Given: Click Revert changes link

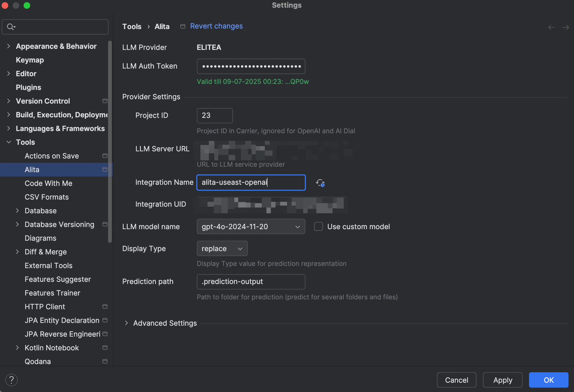Looking at the screenshot, I should [216, 26].
